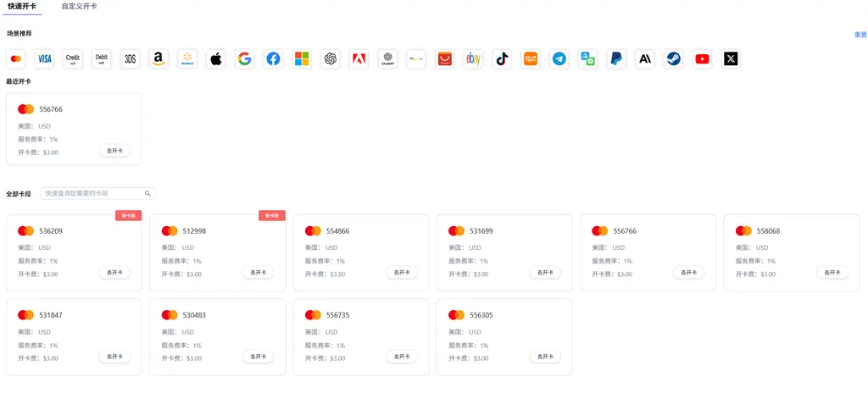The image size is (868, 393).
Task: Select the Mastercard scenario icon
Action: pyautogui.click(x=16, y=58)
